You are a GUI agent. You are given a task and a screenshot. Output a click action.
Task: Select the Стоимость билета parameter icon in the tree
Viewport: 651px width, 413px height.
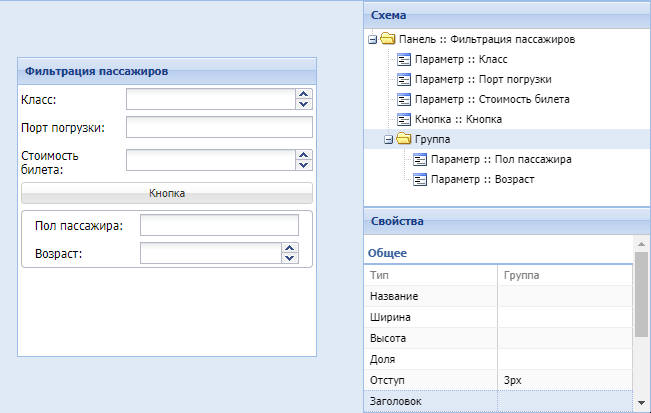tap(404, 99)
